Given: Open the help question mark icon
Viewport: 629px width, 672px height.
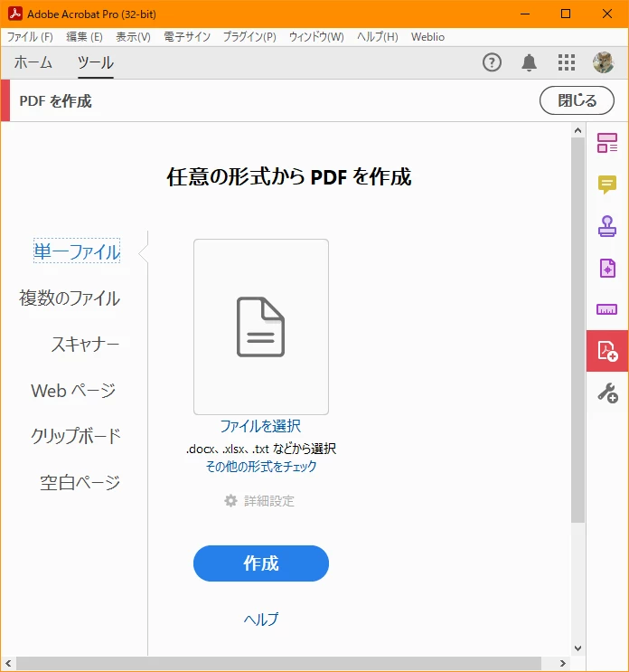Looking at the screenshot, I should [492, 62].
